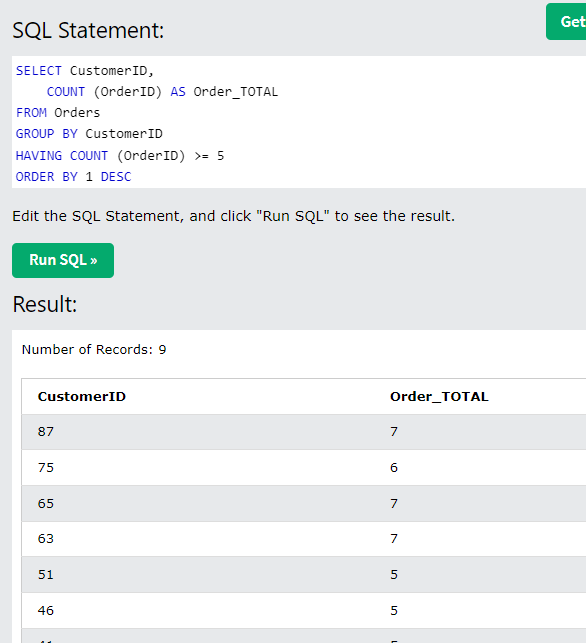
Task: Click the 'Edit the SQL Statement' instruction text
Action: pyautogui.click(x=234, y=216)
